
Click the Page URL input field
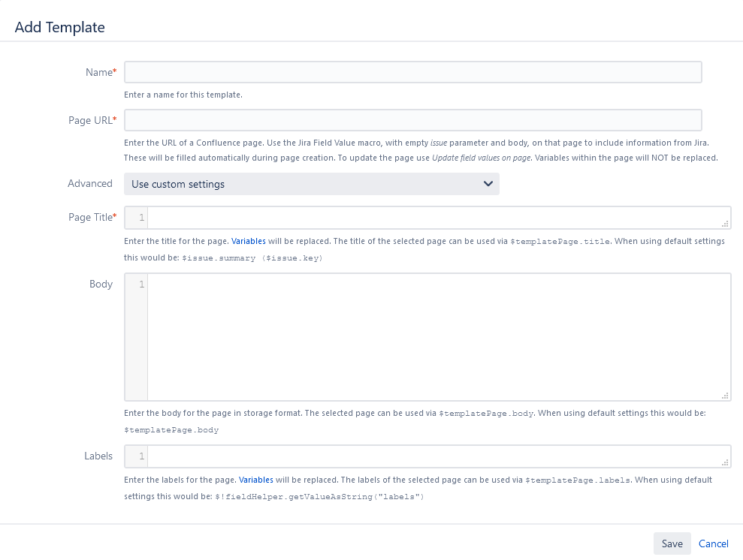(x=412, y=120)
